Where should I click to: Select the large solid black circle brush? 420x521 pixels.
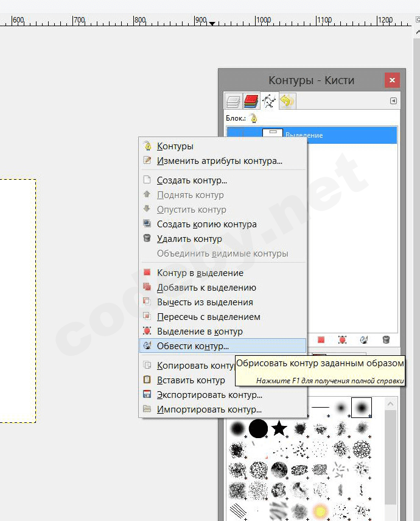(x=258, y=428)
